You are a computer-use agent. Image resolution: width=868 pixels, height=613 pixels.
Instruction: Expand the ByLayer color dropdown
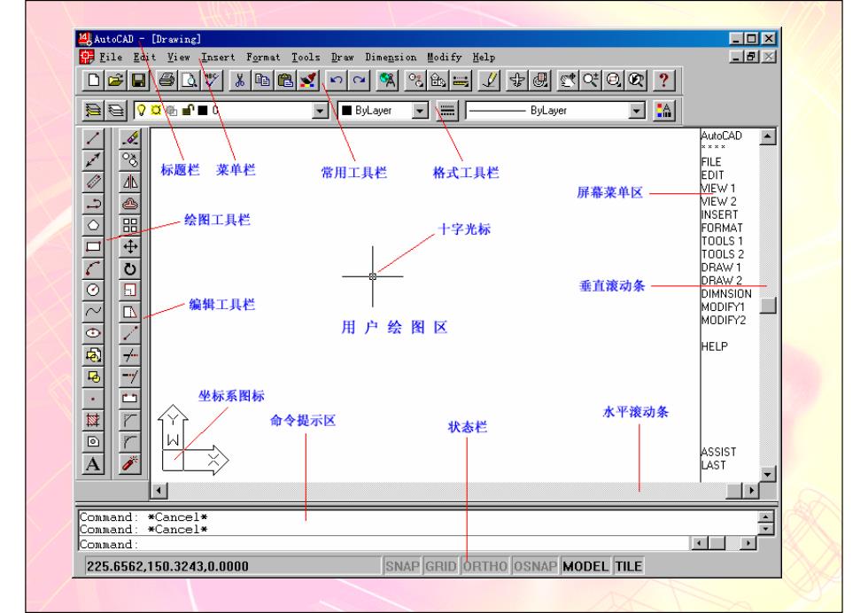click(x=420, y=111)
